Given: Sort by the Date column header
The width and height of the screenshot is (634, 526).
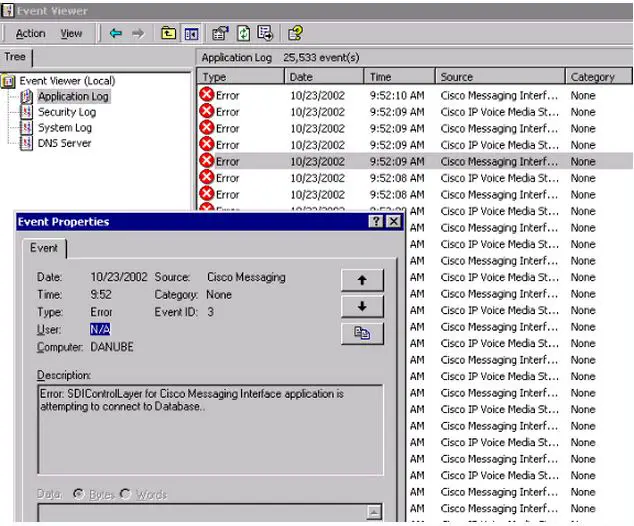Looking at the screenshot, I should (324, 77).
